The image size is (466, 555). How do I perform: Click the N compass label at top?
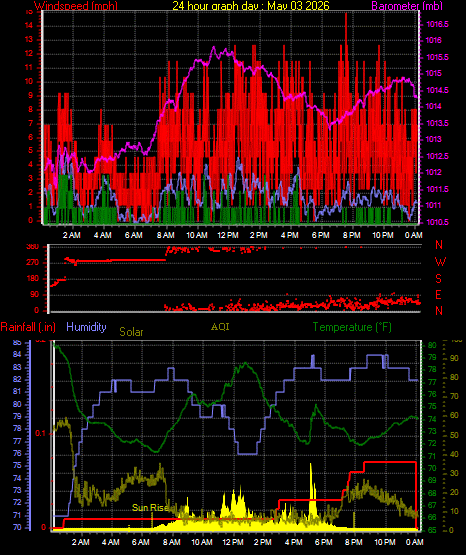pyautogui.click(x=439, y=245)
